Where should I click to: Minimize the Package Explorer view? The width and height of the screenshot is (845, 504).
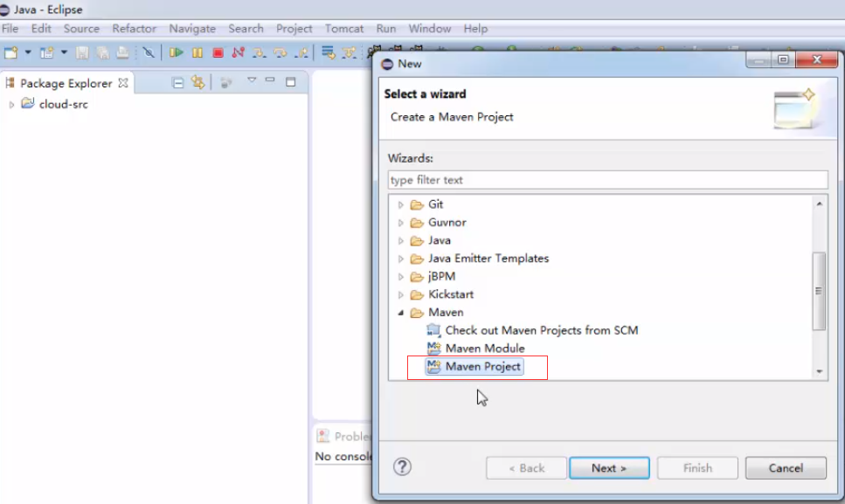pyautogui.click(x=270, y=79)
